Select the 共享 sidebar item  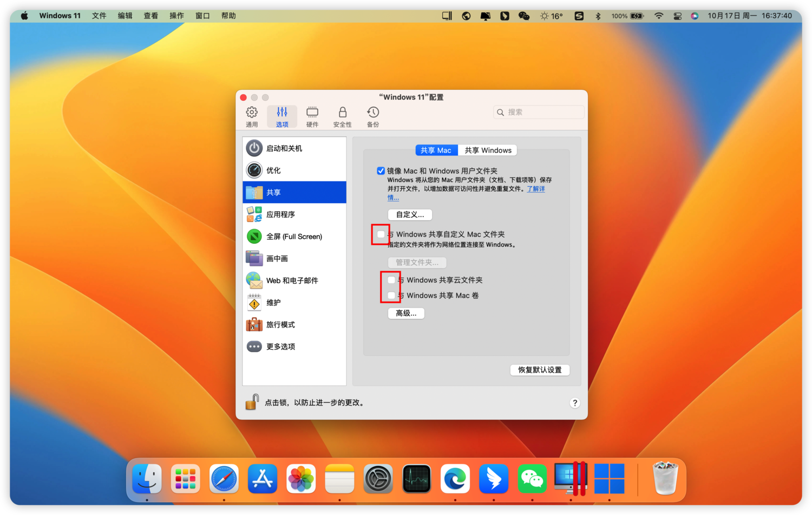[x=294, y=192]
